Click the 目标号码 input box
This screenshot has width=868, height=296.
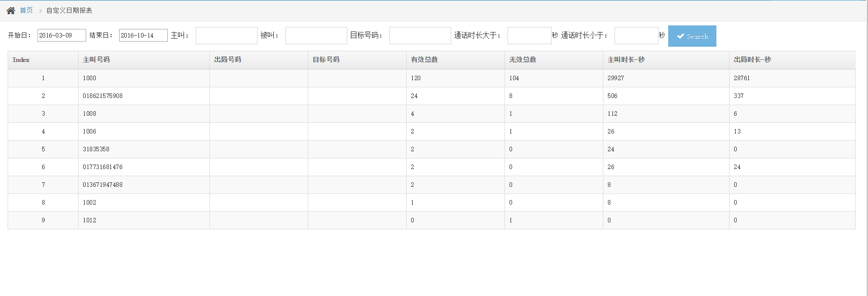click(420, 36)
